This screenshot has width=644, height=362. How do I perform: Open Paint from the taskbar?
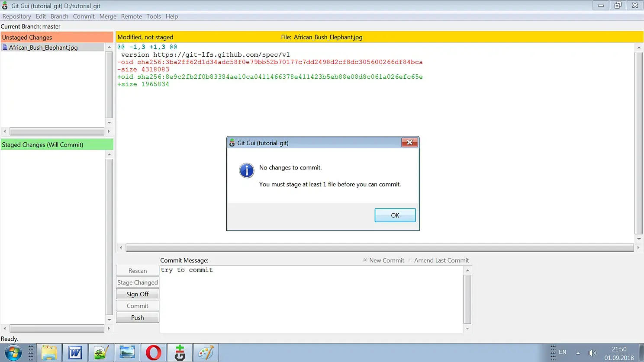click(x=206, y=353)
